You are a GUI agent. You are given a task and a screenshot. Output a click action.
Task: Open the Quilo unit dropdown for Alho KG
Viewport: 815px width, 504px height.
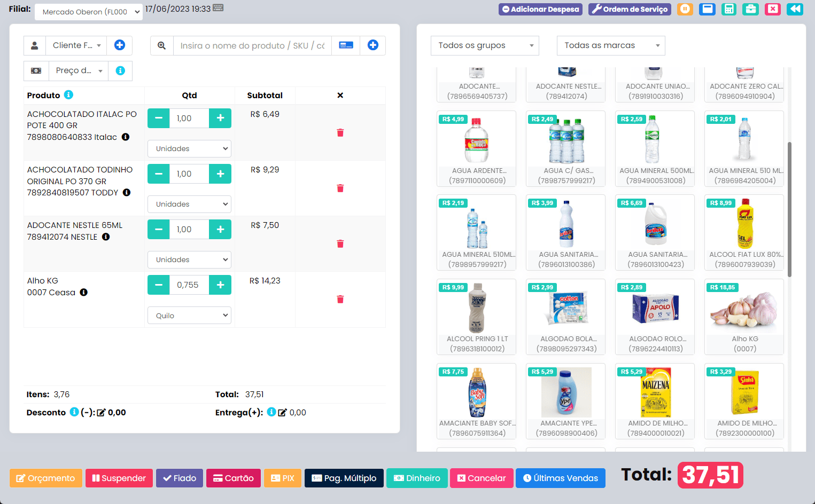189,316
